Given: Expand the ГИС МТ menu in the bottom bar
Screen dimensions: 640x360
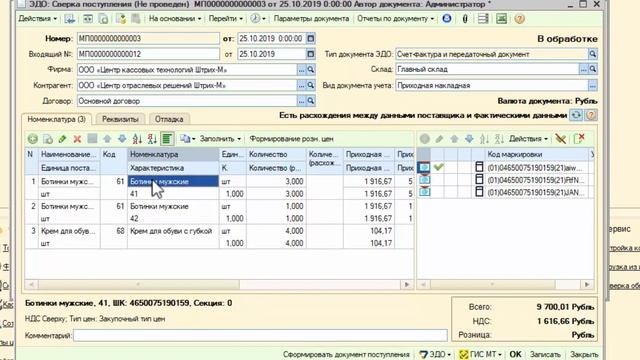Looking at the screenshot, I should tap(480, 354).
